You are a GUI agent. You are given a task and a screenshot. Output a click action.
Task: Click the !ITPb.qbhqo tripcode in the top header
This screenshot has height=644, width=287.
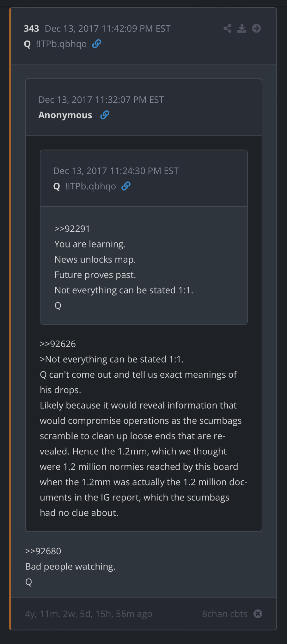tap(61, 44)
